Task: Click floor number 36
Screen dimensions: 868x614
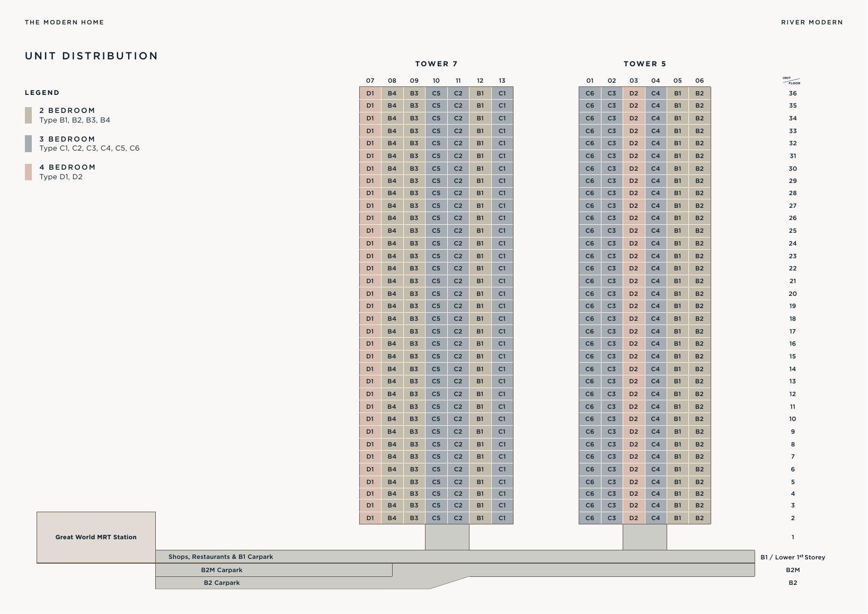Action: click(x=793, y=93)
